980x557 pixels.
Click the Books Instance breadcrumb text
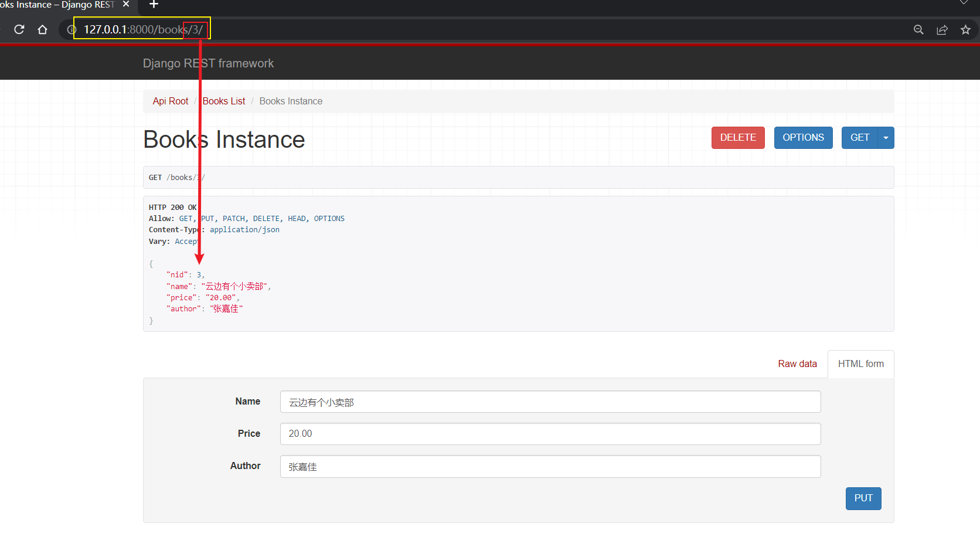pyautogui.click(x=291, y=101)
